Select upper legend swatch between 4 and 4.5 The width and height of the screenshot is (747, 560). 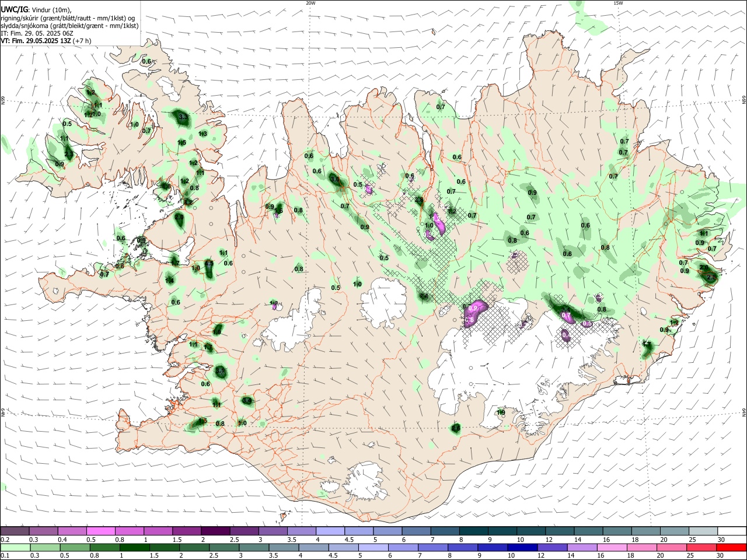pos(330,531)
